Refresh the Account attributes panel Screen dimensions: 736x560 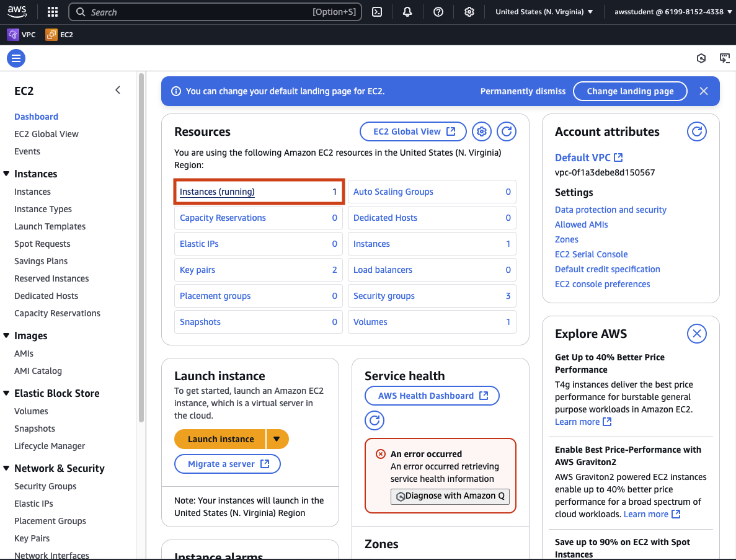[x=697, y=131]
